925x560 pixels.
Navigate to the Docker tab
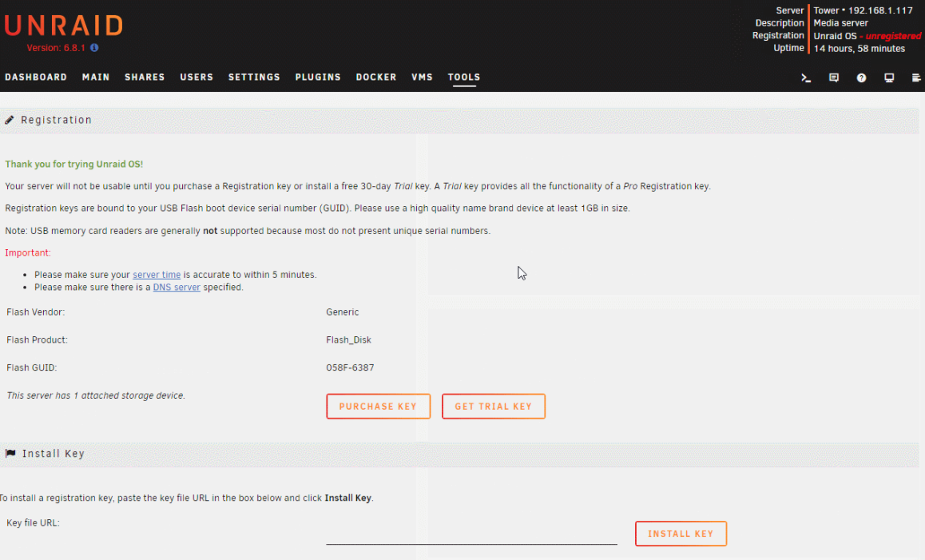(376, 77)
